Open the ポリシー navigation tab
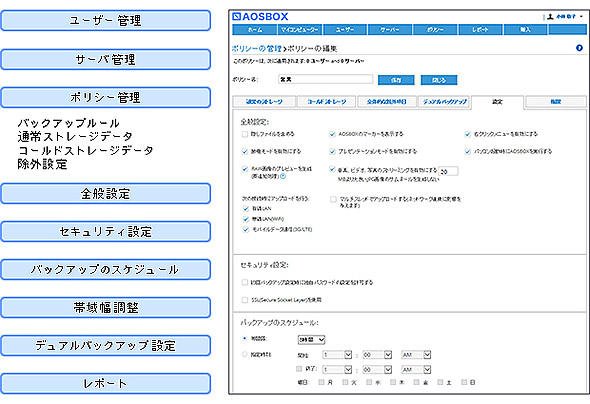 click(435, 29)
